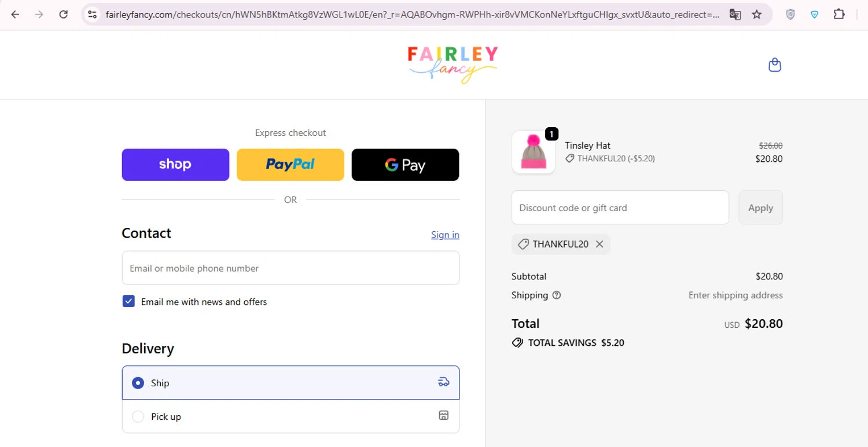Screen dimensions: 868x447
Task: Pay with Shop Pay express button
Action: pos(175,165)
